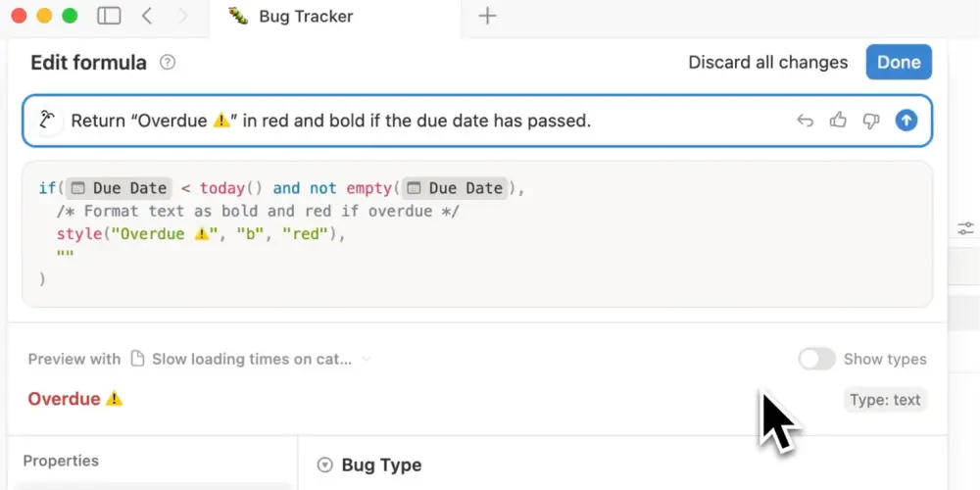Go forward with the right arrow
Image resolution: width=980 pixels, height=490 pixels.
point(182,16)
